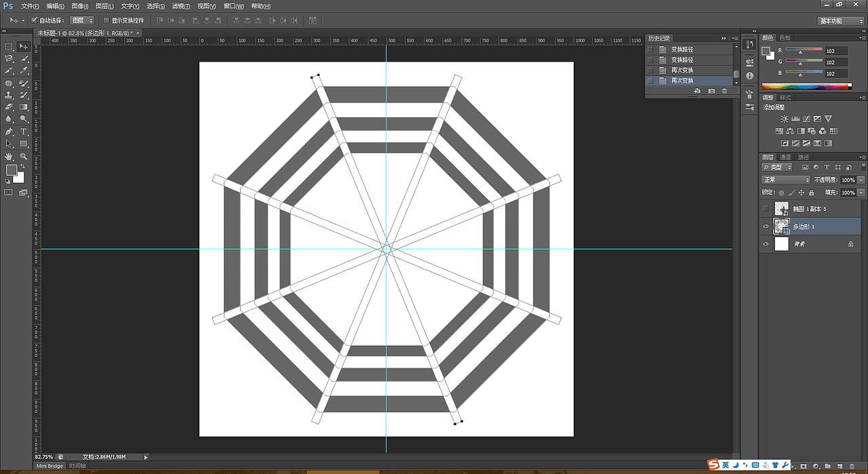Open the 图层 auto-select dropdown
This screenshot has height=474, width=868.
tap(82, 20)
